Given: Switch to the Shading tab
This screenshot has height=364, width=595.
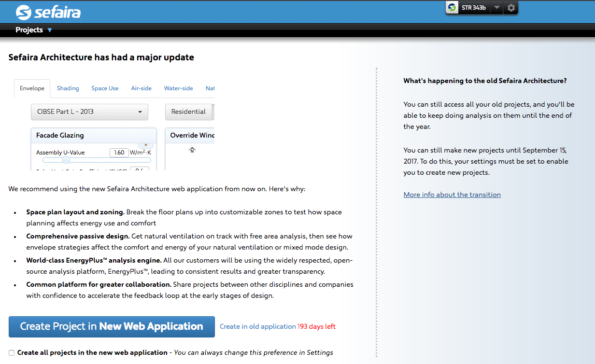Looking at the screenshot, I should (68, 88).
